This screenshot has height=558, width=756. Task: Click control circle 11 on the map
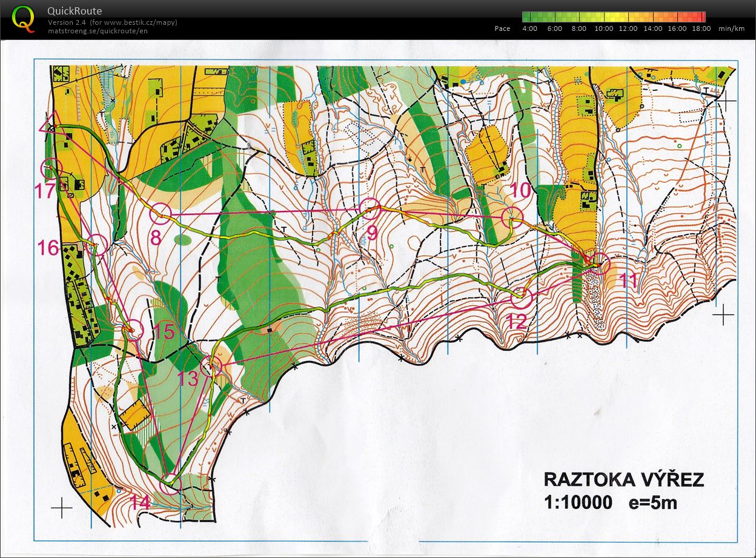click(x=600, y=264)
